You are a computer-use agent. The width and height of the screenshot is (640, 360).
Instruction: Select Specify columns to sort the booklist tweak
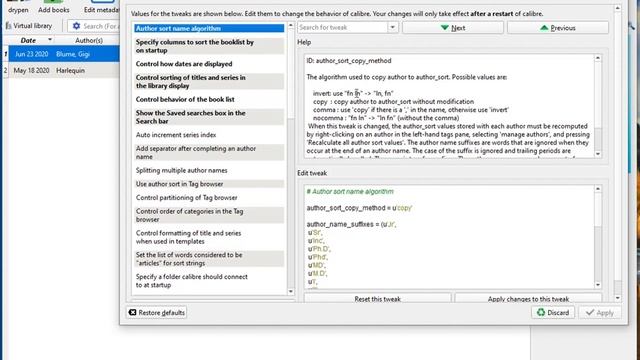(x=209, y=46)
